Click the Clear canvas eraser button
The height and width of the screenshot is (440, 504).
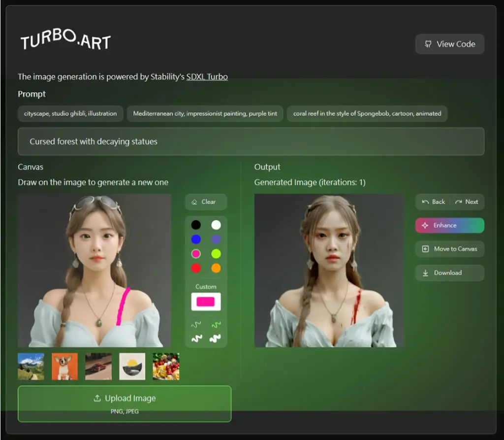pyautogui.click(x=206, y=202)
